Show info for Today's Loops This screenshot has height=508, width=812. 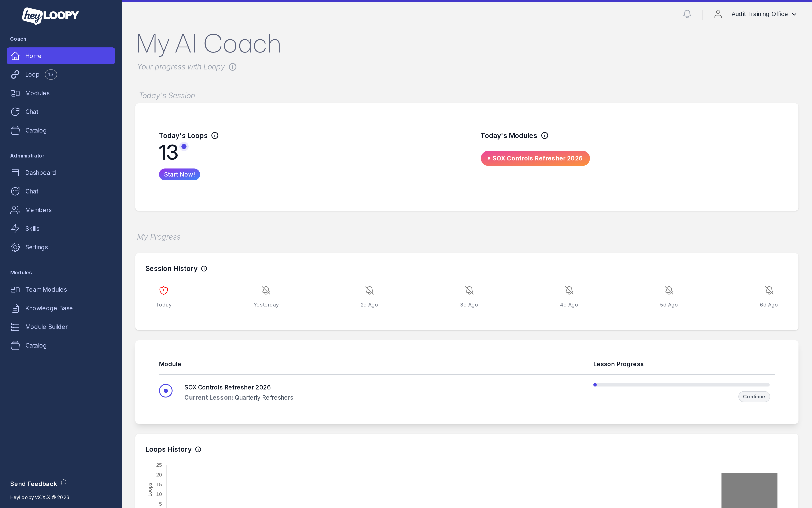point(215,135)
